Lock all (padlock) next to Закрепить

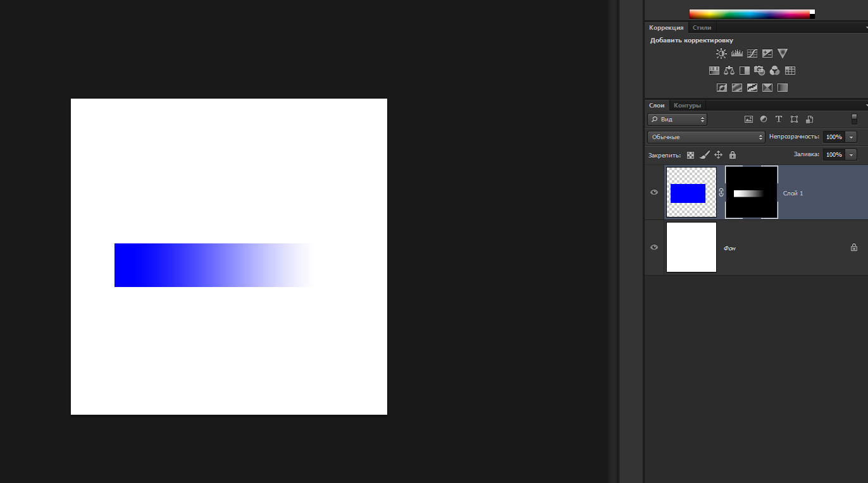(x=733, y=155)
